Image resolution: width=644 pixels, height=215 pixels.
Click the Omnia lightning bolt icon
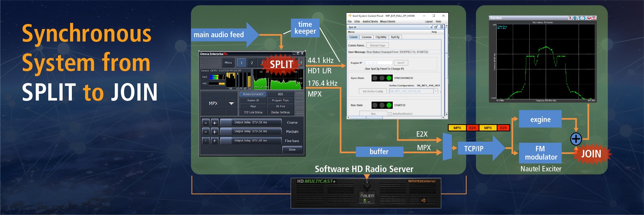(301, 62)
